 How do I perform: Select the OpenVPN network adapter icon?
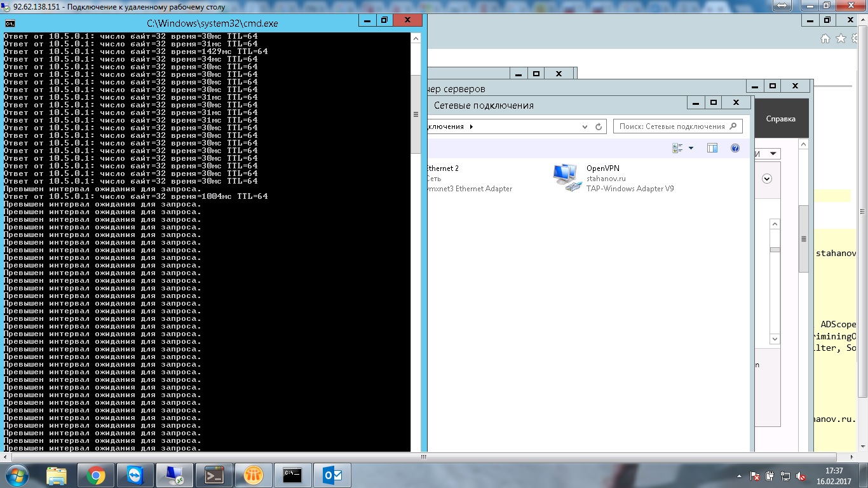point(567,178)
